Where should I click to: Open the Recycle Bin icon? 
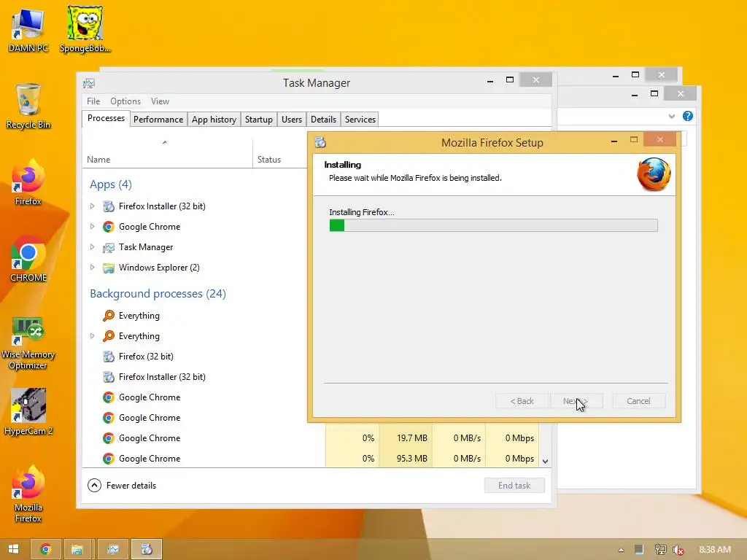tap(28, 106)
